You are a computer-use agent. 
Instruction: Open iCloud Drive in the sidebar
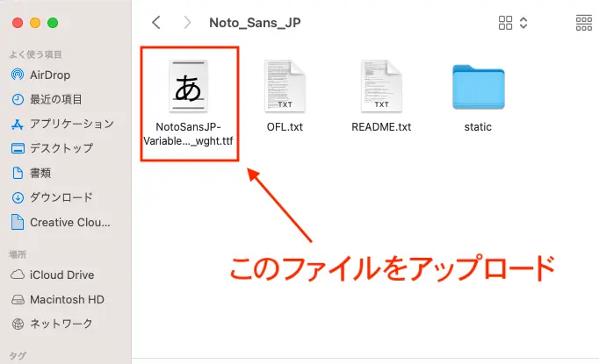tap(61, 275)
